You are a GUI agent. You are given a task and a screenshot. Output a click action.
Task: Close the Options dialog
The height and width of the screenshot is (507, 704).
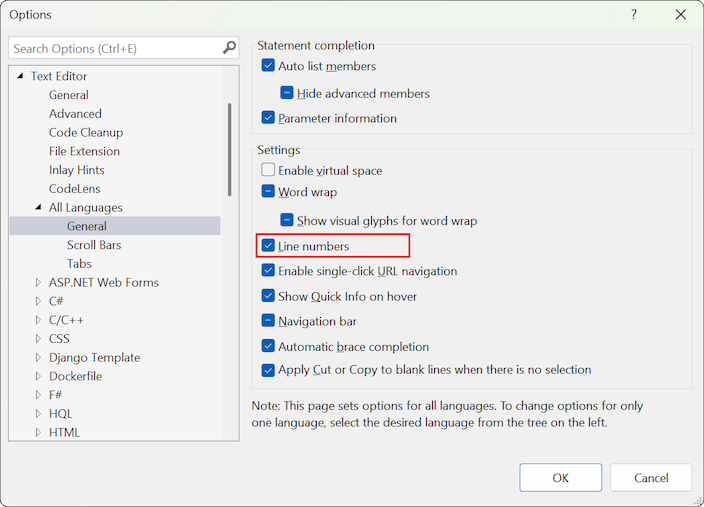point(681,14)
